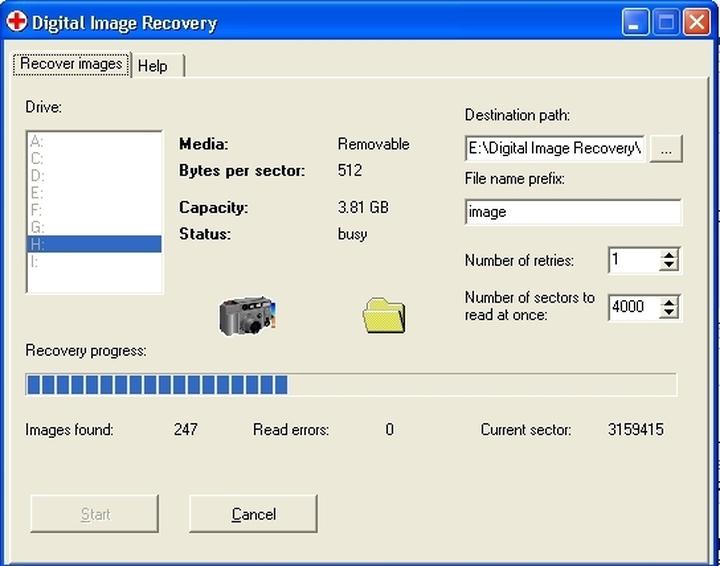Click the Media value Removable

(x=373, y=144)
